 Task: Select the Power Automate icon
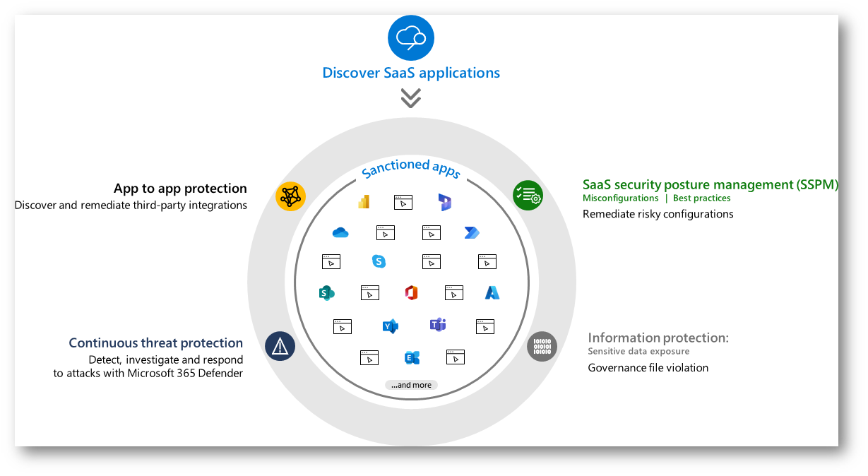pyautogui.click(x=472, y=232)
